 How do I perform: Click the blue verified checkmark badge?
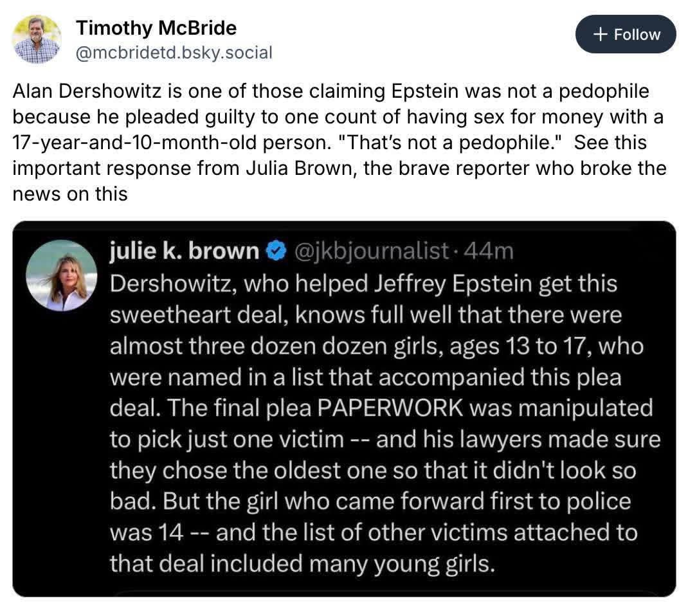coord(276,252)
